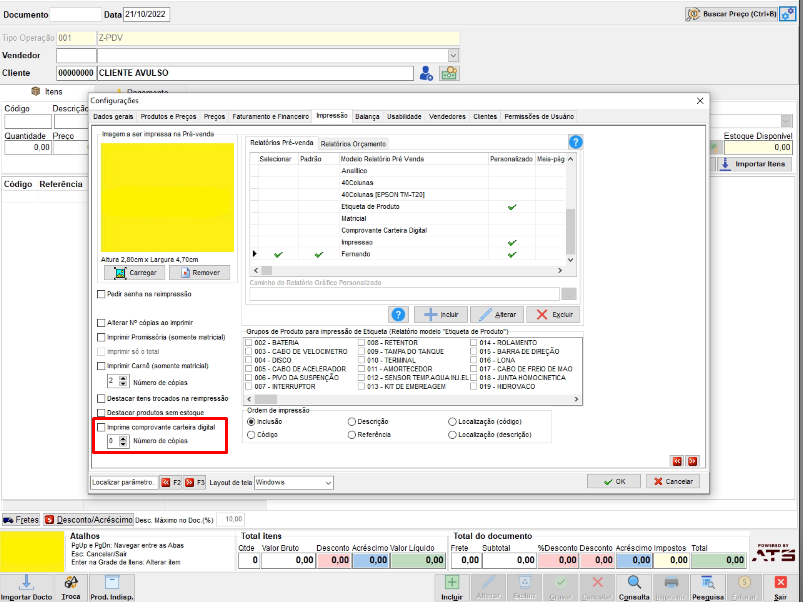This screenshot has height=602, width=803.
Task: Click the Sair red exit icon
Action: (780, 583)
